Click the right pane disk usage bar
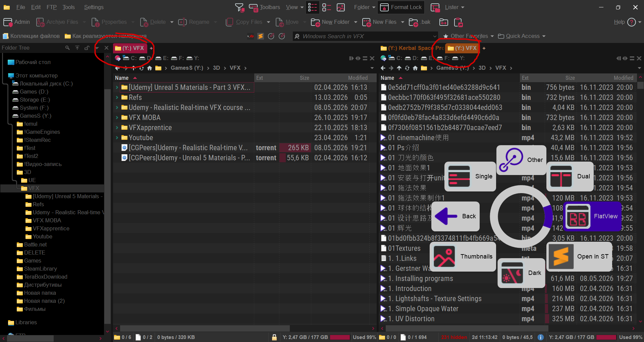 606,337
